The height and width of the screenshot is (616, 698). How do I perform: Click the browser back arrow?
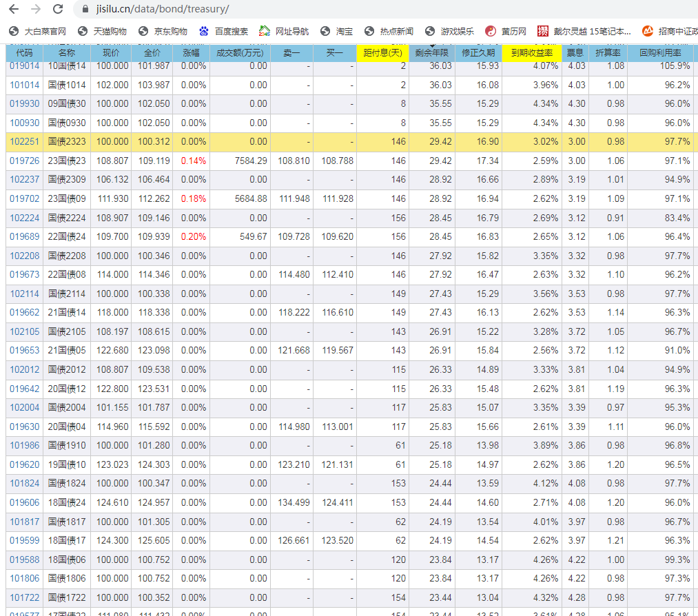(x=14, y=10)
